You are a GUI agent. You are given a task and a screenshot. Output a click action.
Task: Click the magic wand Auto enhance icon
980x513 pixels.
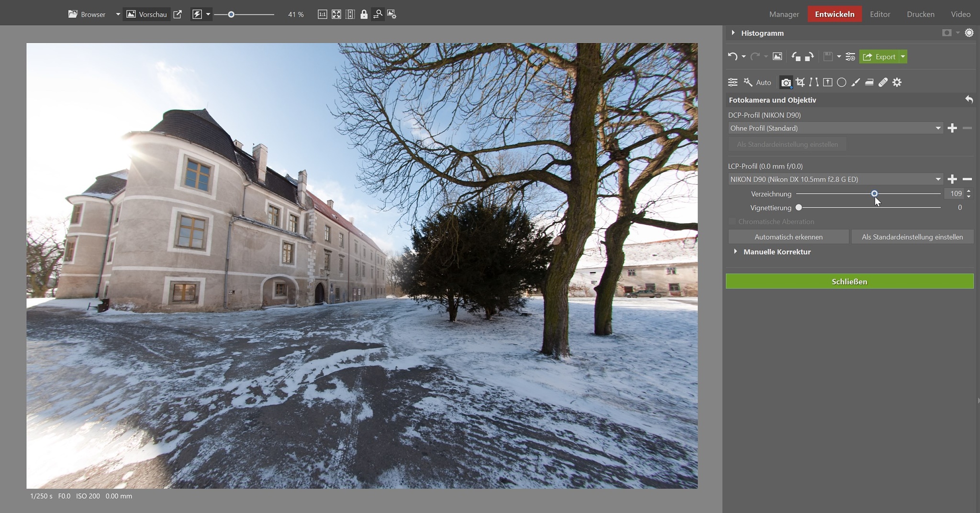pos(748,82)
